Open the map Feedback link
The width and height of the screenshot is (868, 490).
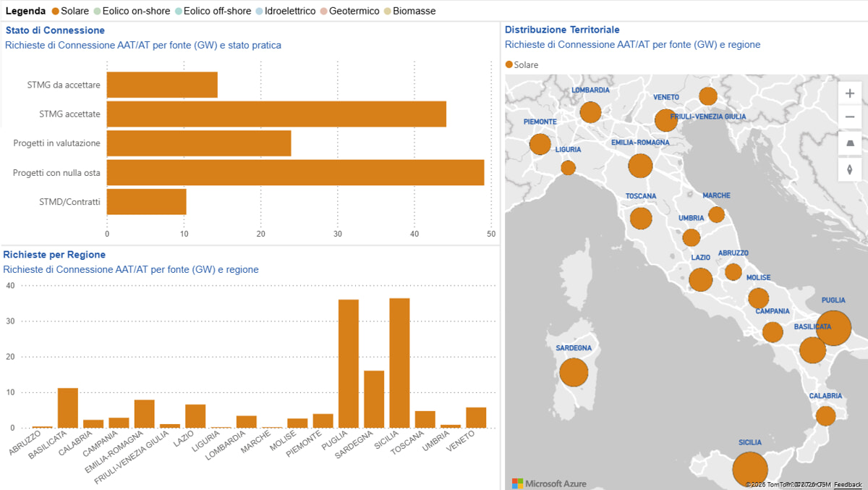click(848, 484)
